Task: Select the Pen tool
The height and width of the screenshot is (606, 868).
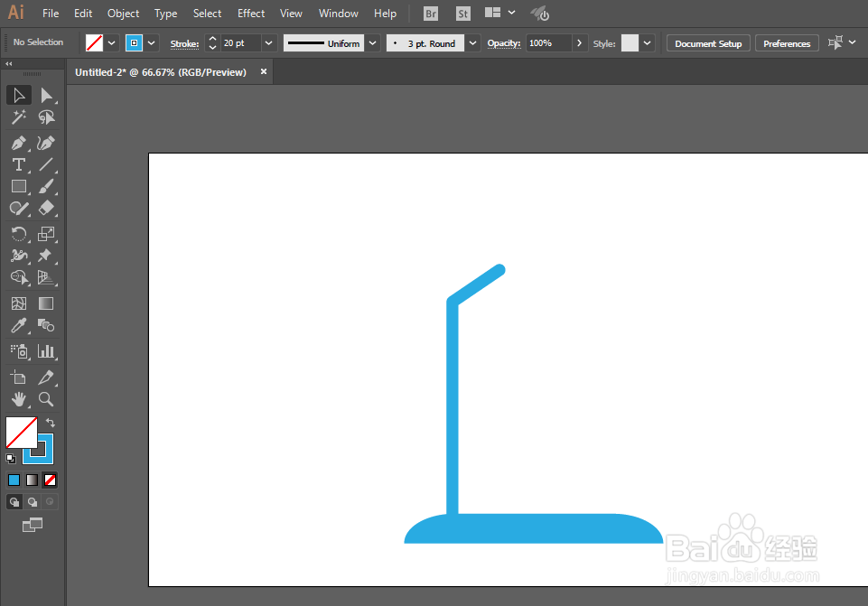Action: [19, 143]
